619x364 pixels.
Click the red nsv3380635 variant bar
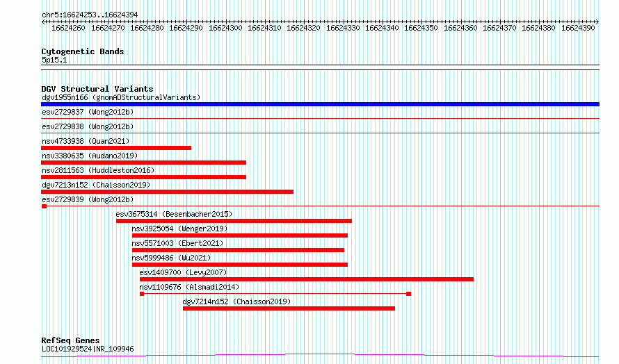pyautogui.click(x=144, y=163)
